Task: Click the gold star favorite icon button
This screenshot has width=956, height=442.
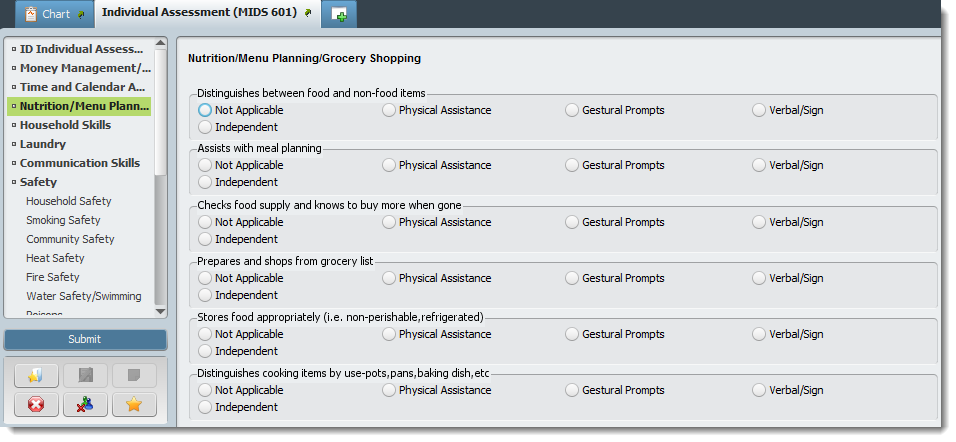Action: [x=134, y=404]
